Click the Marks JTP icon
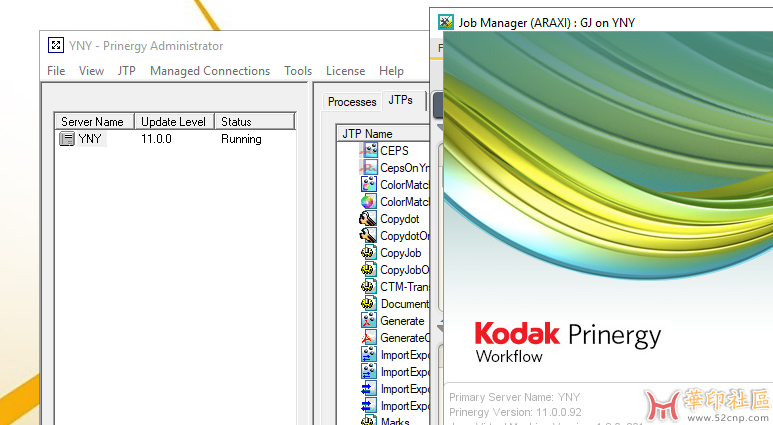This screenshot has width=773, height=425. tap(368, 421)
